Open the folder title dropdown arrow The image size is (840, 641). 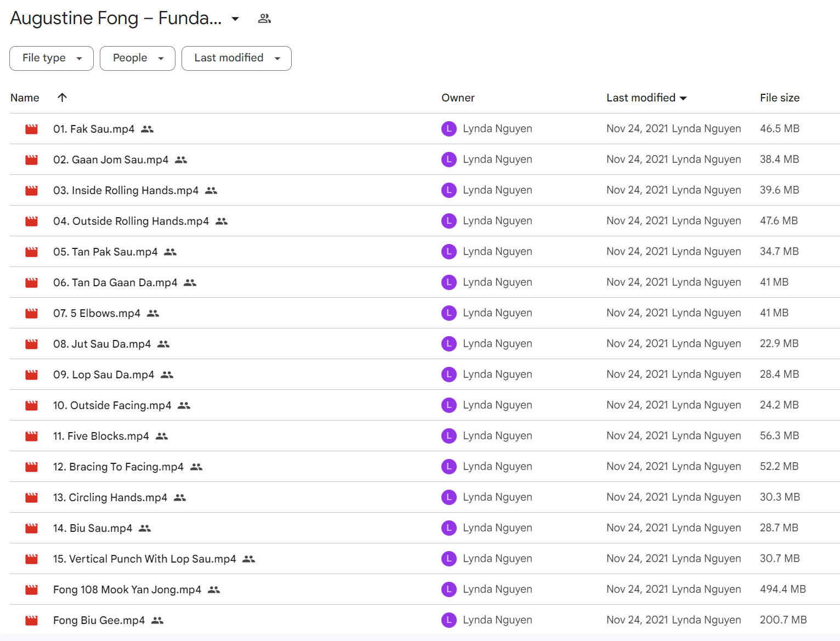click(x=235, y=19)
